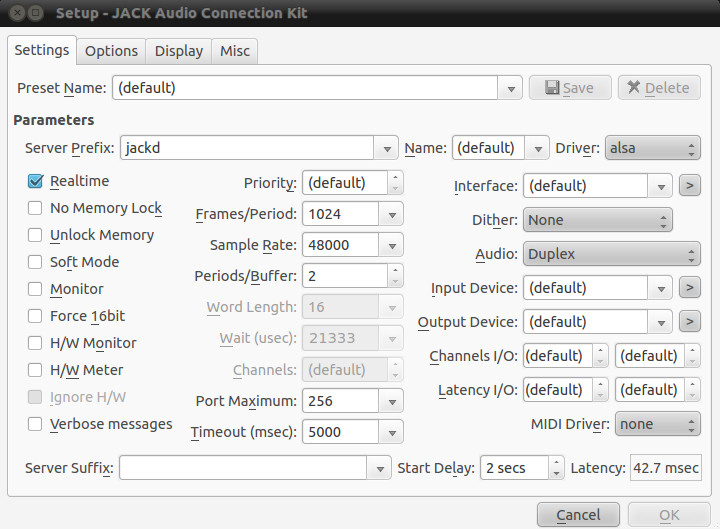This screenshot has width=720, height=529.
Task: Click into the Preset Name text field
Action: pyautogui.click(x=305, y=88)
